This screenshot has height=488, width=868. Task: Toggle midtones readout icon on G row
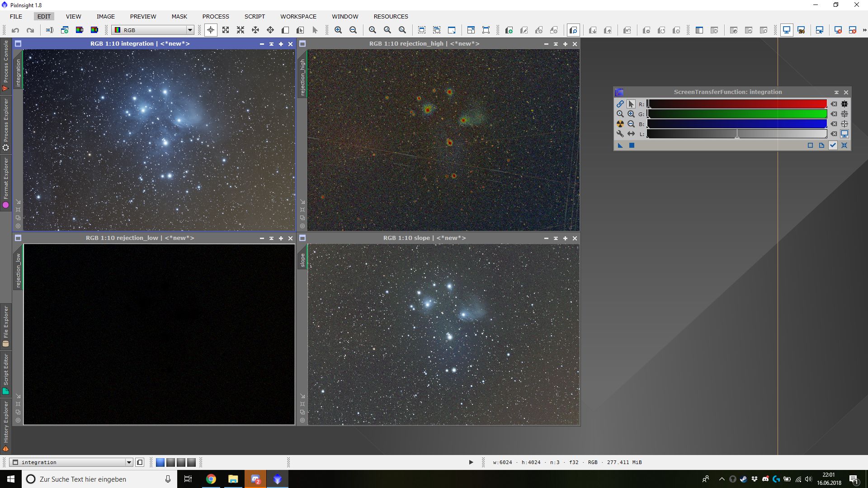pyautogui.click(x=844, y=114)
